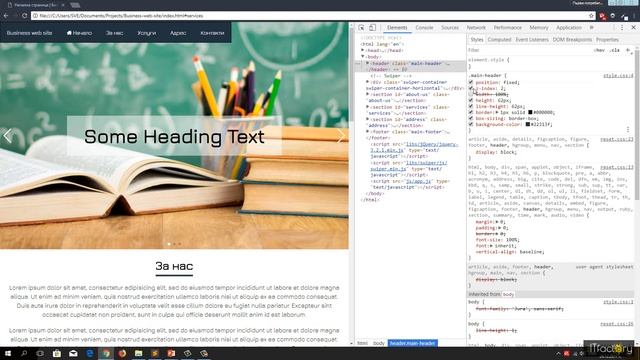
Task: Expand the footer main-footer node
Action: click(x=367, y=132)
